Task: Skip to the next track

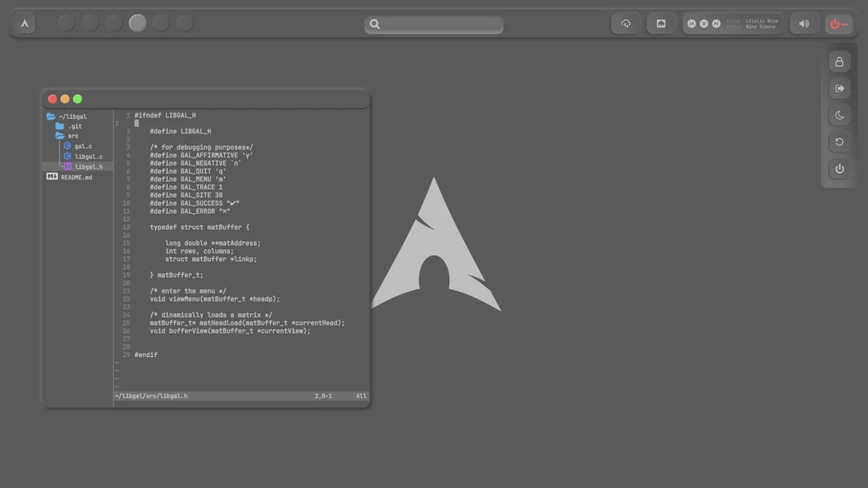Action: click(x=715, y=23)
